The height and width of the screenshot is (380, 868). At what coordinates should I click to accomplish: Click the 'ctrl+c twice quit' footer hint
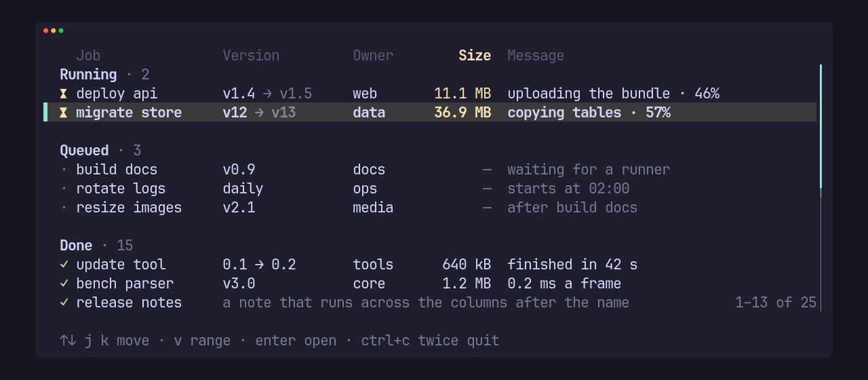[x=430, y=341]
